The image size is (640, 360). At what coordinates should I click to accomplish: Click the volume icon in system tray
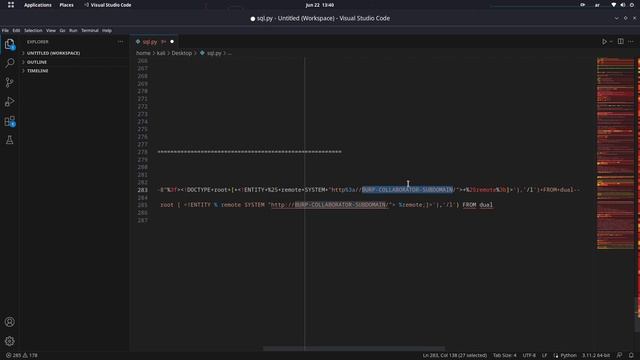[622, 5]
